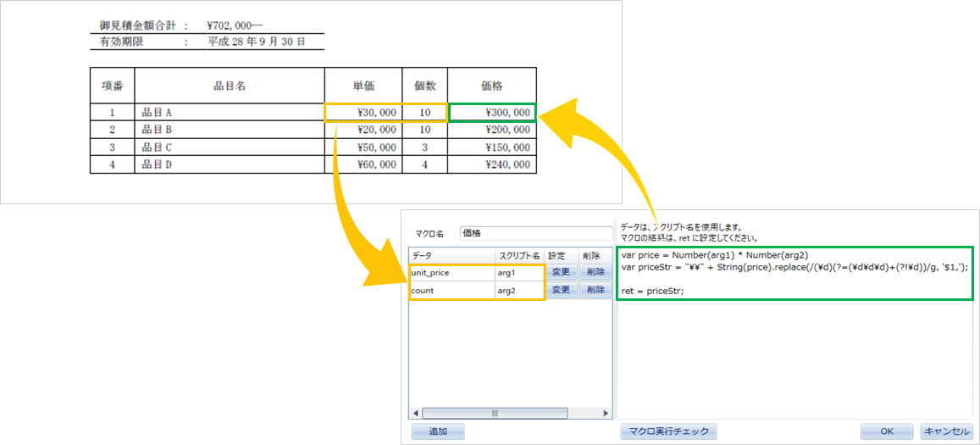The image size is (980, 445).
Task: Click the スクリプト名 column header
Action: (x=520, y=256)
